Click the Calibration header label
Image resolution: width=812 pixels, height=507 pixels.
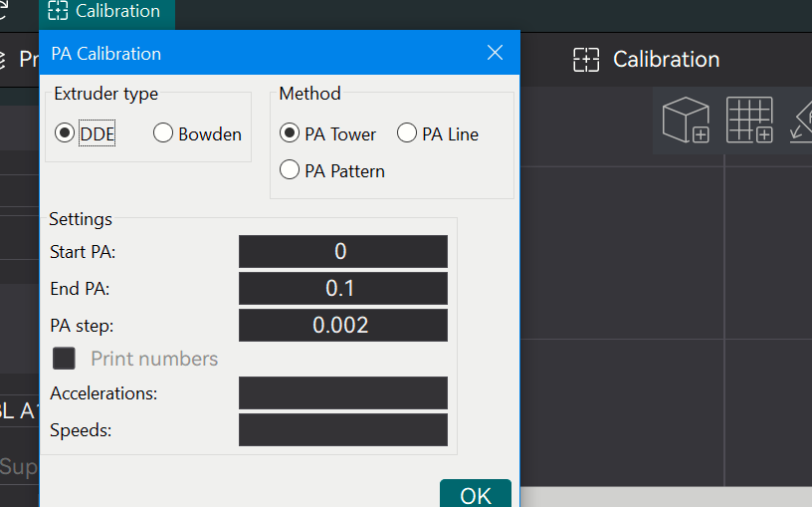pos(666,60)
